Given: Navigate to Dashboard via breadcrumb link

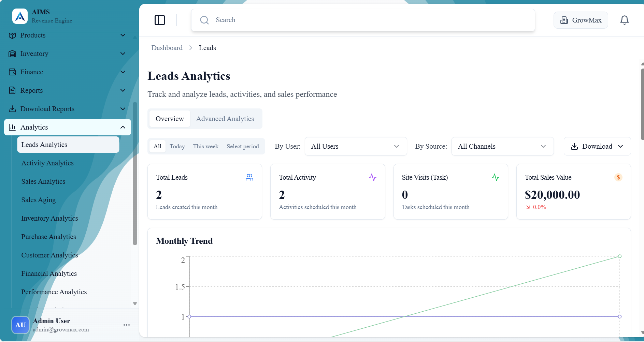Looking at the screenshot, I should click(x=167, y=48).
